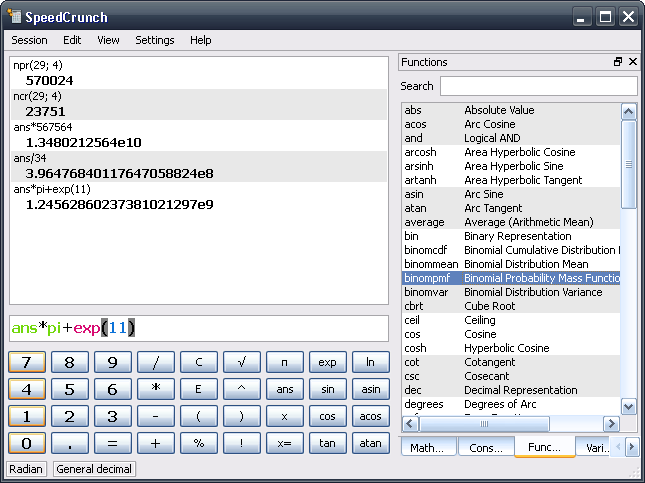The height and width of the screenshot is (483, 645).
Task: Open the Settings menu
Action: point(155,40)
